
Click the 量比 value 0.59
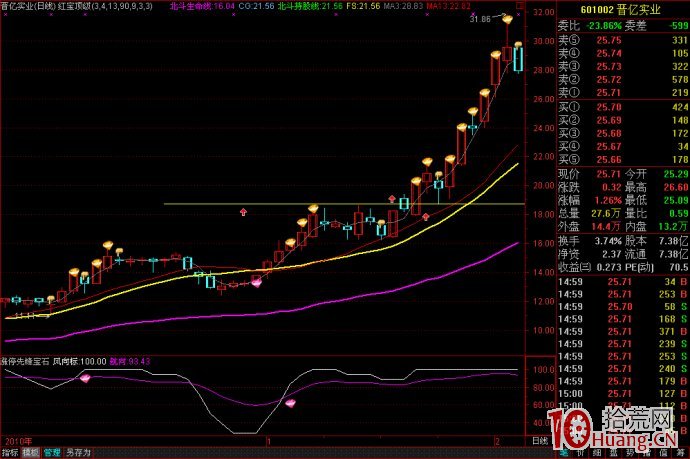[x=679, y=213]
